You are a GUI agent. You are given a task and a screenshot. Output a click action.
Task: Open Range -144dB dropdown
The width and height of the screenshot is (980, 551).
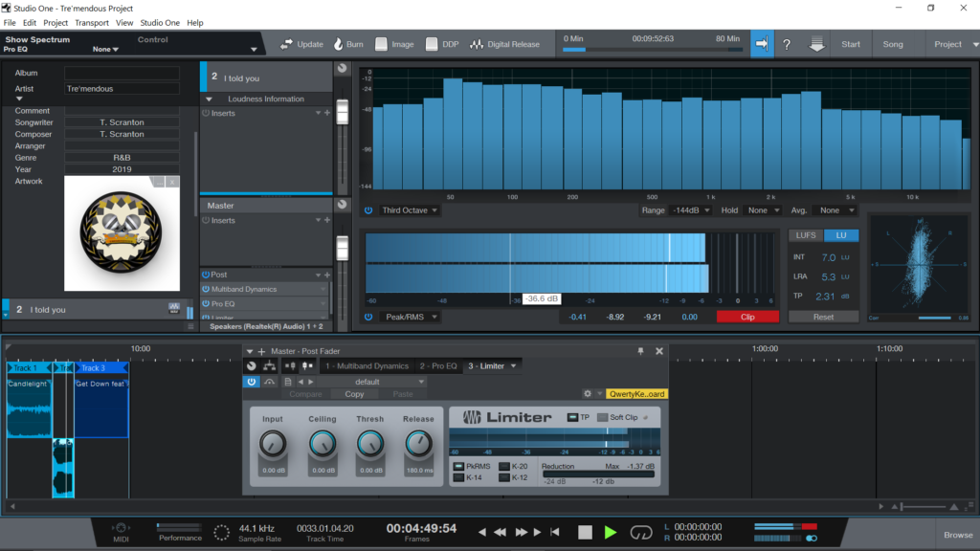coord(691,210)
